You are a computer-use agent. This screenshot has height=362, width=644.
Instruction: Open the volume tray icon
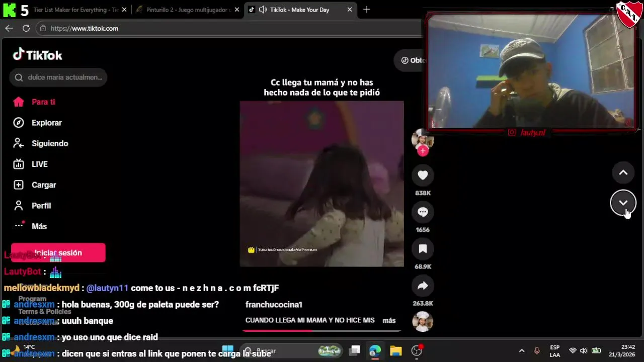tap(584, 350)
